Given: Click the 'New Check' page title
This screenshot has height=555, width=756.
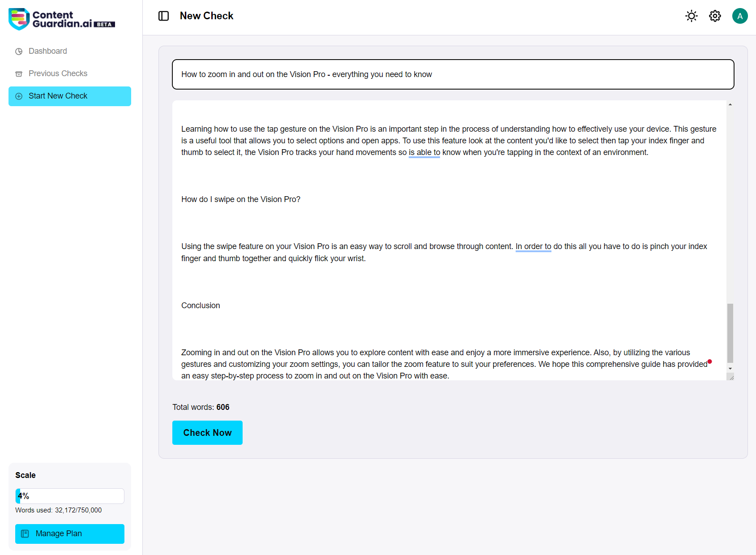Looking at the screenshot, I should pyautogui.click(x=207, y=16).
